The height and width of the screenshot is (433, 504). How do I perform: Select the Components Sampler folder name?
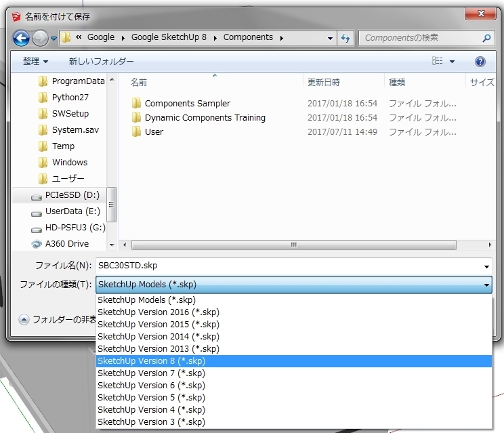tap(188, 104)
